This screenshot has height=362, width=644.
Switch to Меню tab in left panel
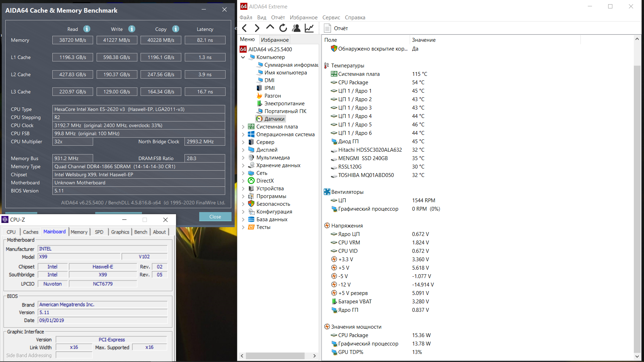coord(247,39)
